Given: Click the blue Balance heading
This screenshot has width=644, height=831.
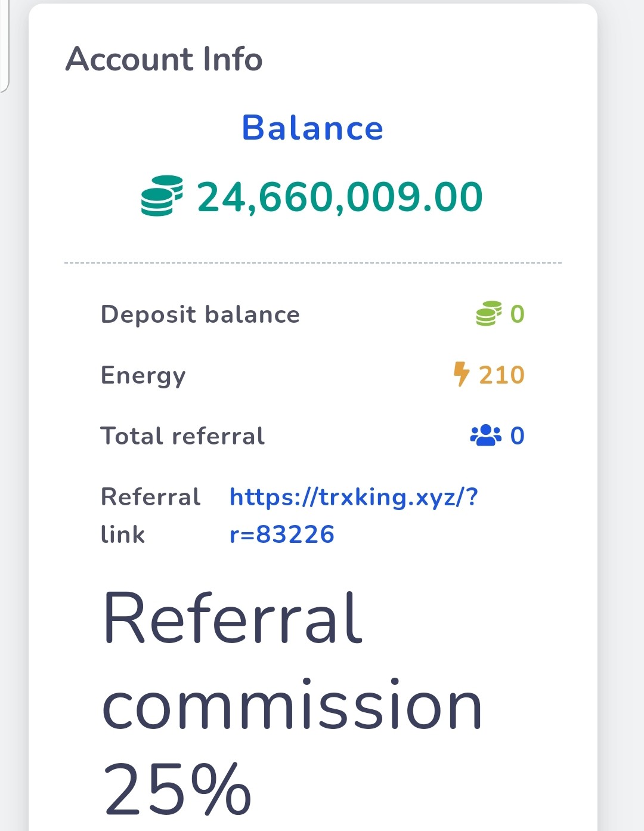Looking at the screenshot, I should [312, 128].
